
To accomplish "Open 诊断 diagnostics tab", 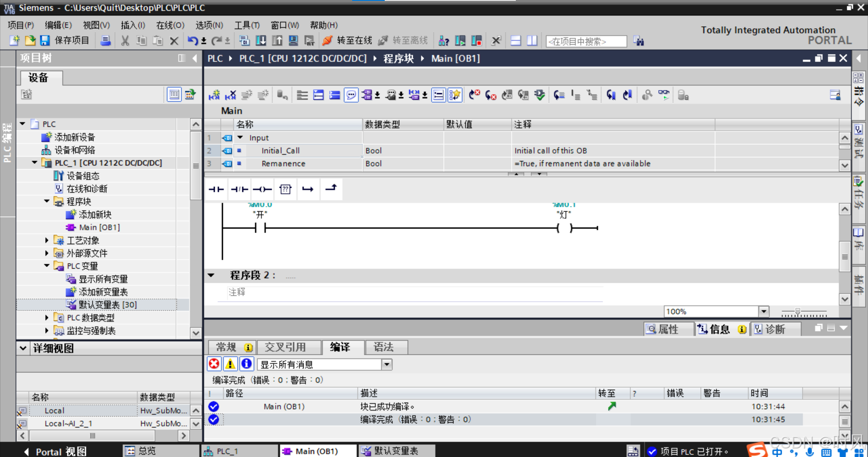I will tap(775, 329).
